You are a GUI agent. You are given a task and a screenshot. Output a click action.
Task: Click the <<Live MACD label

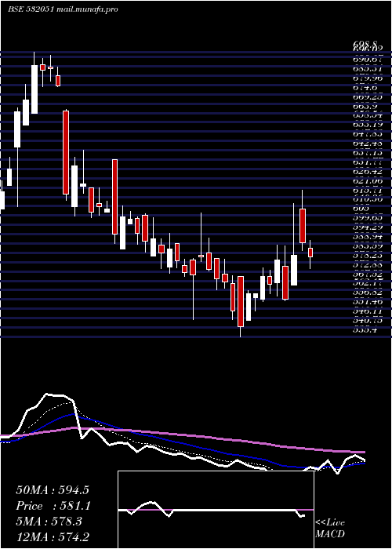[330, 529]
